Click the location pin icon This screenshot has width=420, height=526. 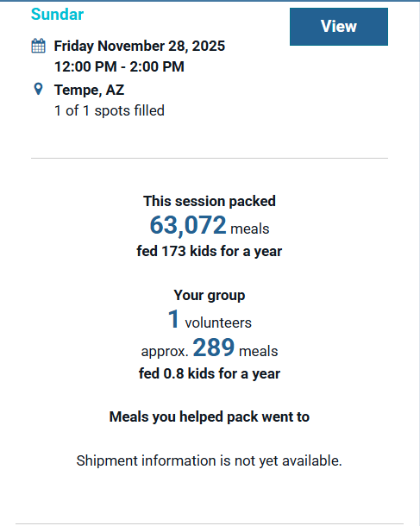pyautogui.click(x=39, y=89)
